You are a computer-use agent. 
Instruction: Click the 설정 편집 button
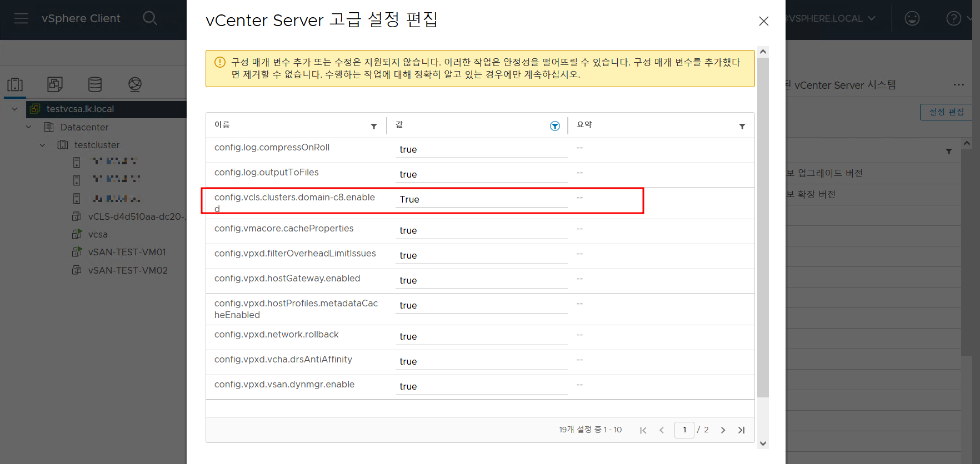947,112
